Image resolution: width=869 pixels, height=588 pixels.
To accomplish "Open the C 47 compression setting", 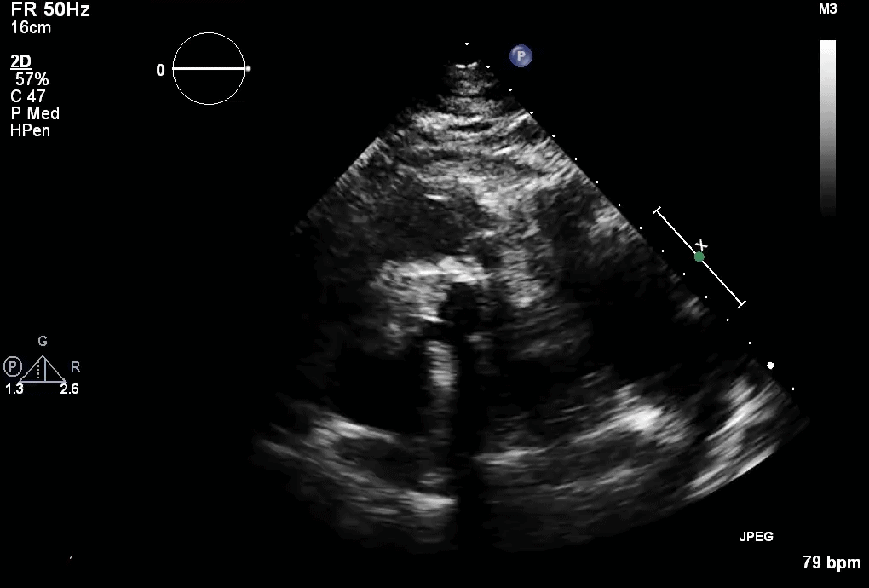I will click(x=29, y=96).
